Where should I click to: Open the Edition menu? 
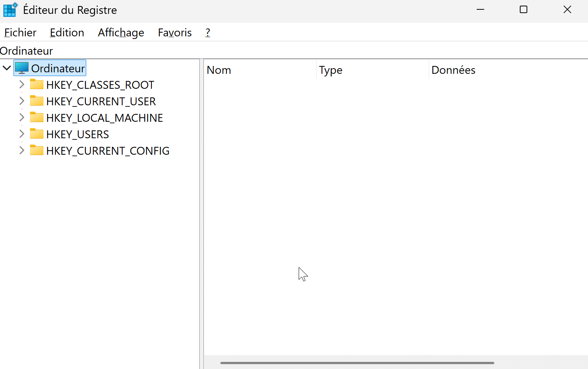67,33
